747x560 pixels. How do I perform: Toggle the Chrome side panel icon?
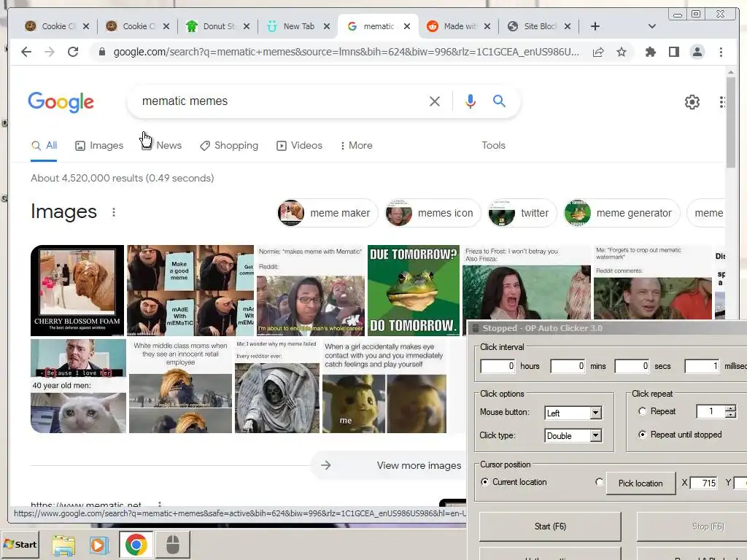click(x=673, y=52)
